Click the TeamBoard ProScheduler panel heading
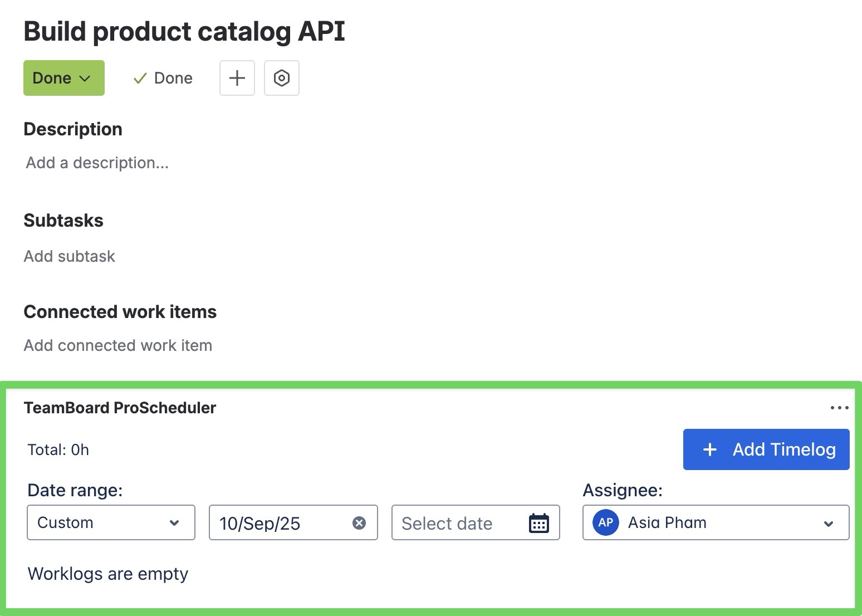 (120, 408)
